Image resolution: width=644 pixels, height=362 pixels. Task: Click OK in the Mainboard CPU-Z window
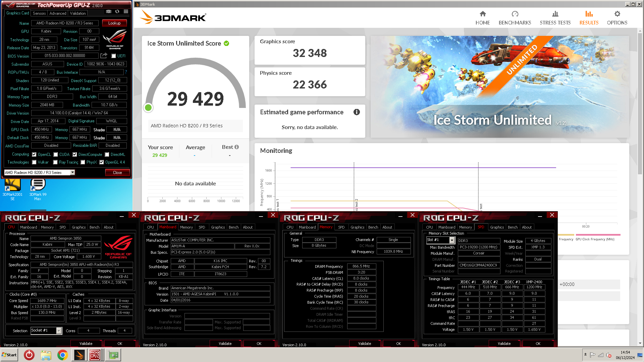259,344
